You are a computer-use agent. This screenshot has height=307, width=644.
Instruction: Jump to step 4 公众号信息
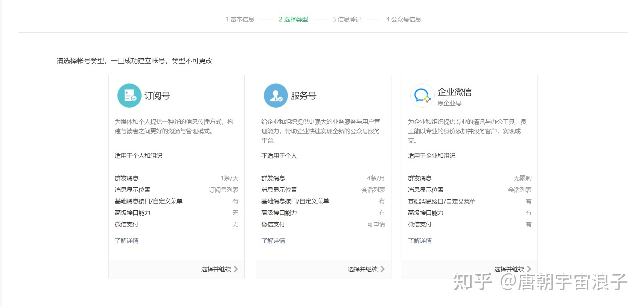click(x=403, y=19)
